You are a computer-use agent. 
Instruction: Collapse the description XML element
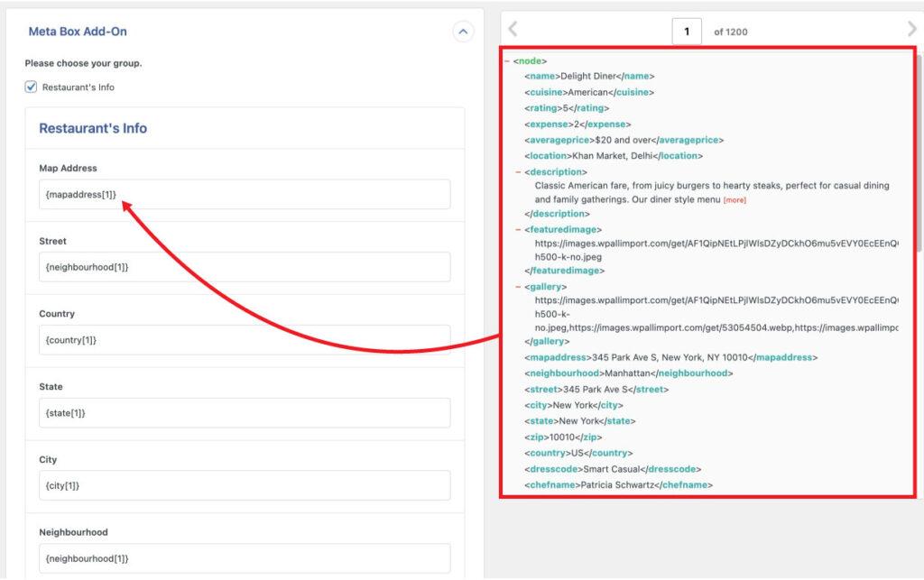tap(519, 171)
